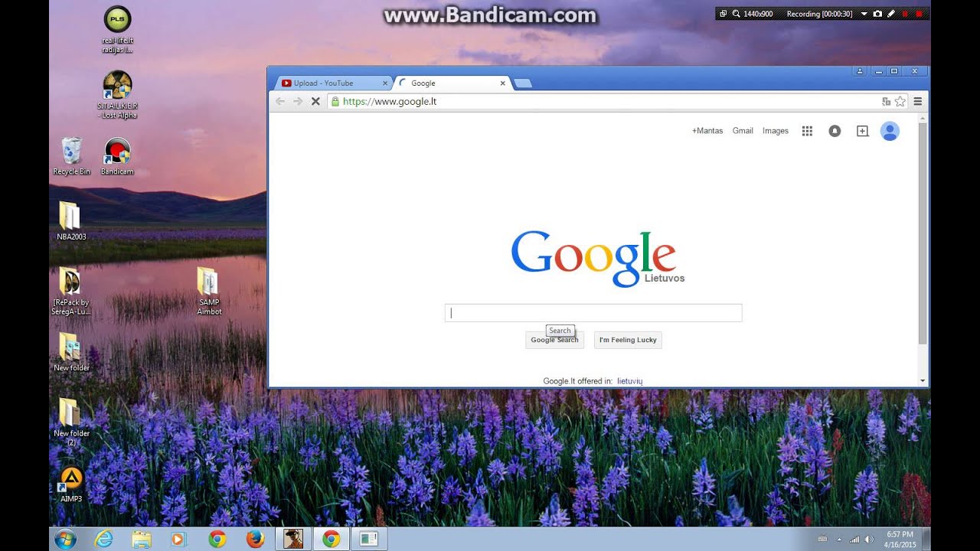Select the Bandicam drawing pencil tool
Viewport: 980px width, 551px height.
point(891,14)
